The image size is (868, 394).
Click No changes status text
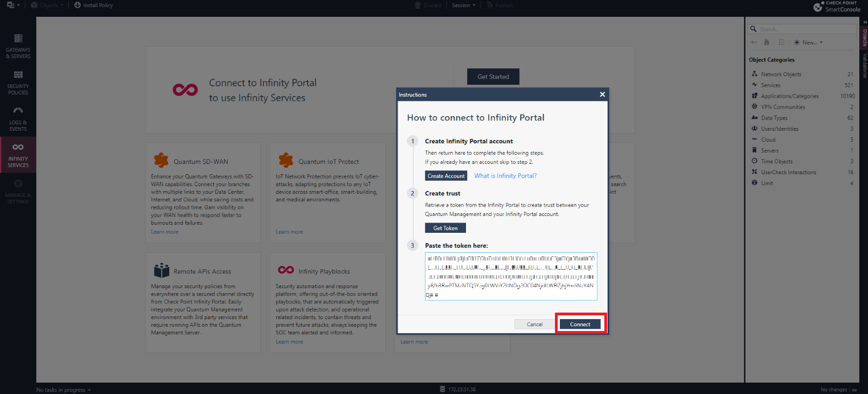pos(834,389)
